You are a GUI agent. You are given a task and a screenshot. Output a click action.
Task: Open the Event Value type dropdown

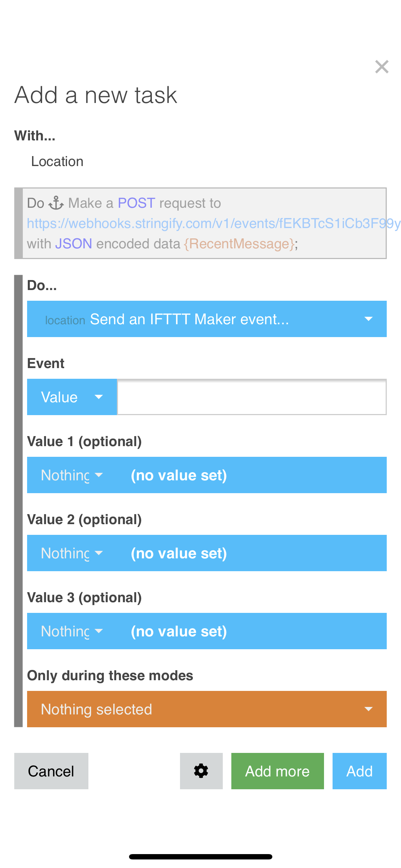(x=72, y=397)
